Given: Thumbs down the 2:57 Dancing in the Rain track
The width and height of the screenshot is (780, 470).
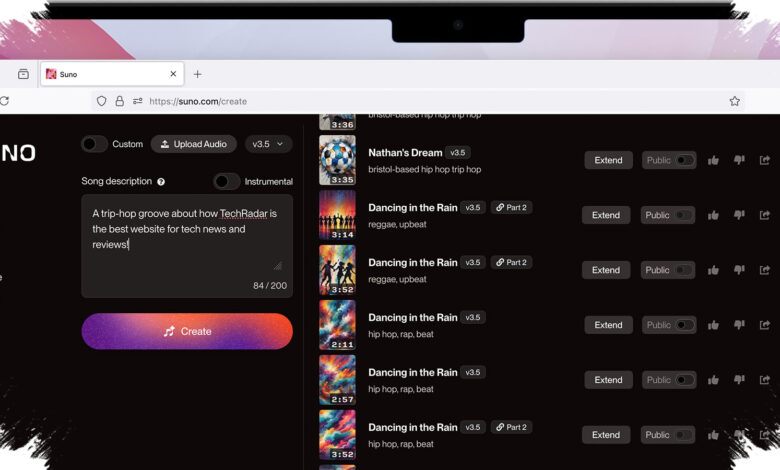Looking at the screenshot, I should tap(739, 379).
